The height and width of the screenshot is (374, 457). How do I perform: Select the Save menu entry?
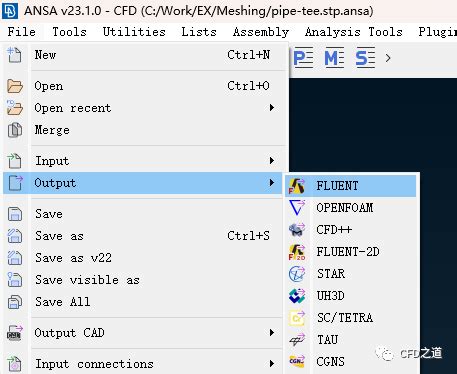pos(143,214)
